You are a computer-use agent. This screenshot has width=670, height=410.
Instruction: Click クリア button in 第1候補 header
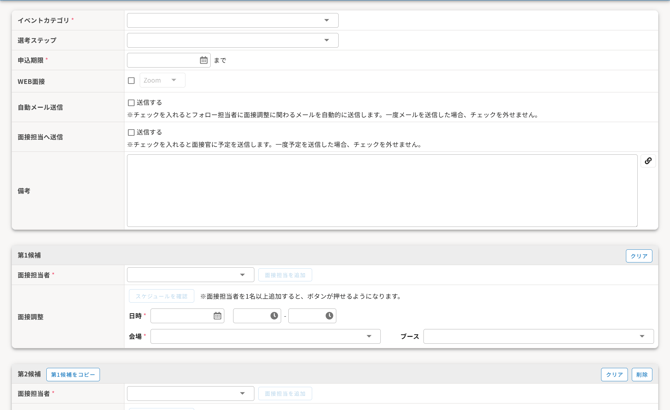coord(639,256)
